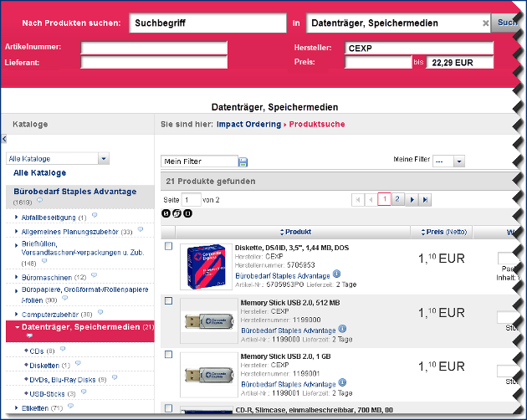Go to next results page arrow
527x420 pixels.
412,200
